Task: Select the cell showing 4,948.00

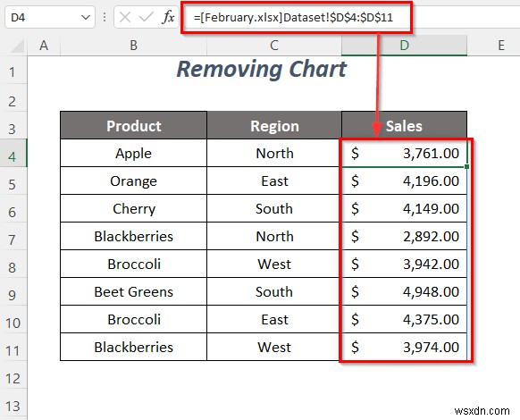Action: point(404,292)
